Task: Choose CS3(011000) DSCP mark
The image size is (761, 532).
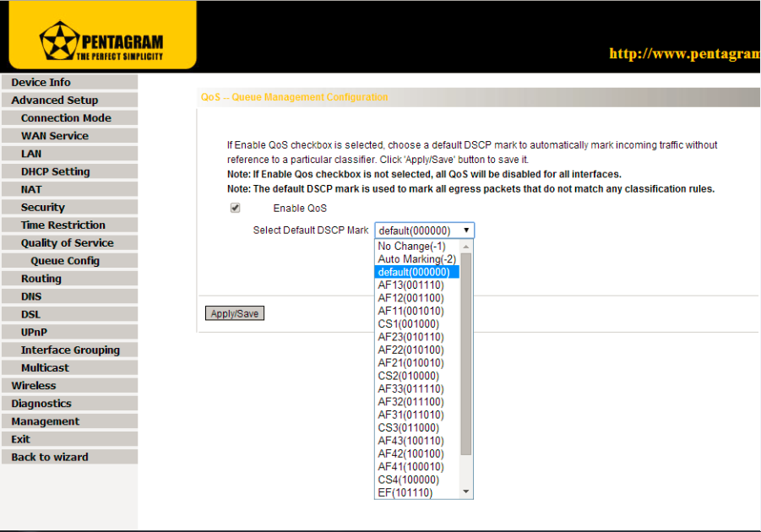Action: pyautogui.click(x=417, y=427)
